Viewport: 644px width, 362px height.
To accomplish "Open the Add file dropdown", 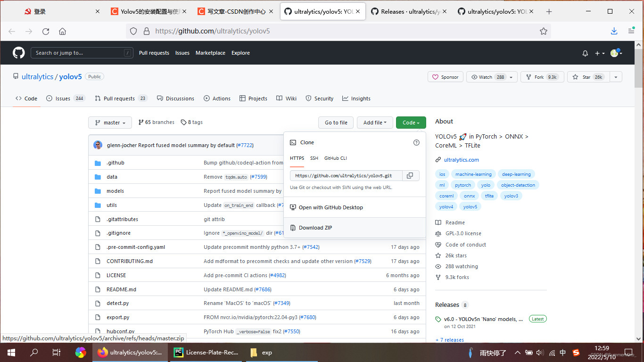I will point(375,123).
